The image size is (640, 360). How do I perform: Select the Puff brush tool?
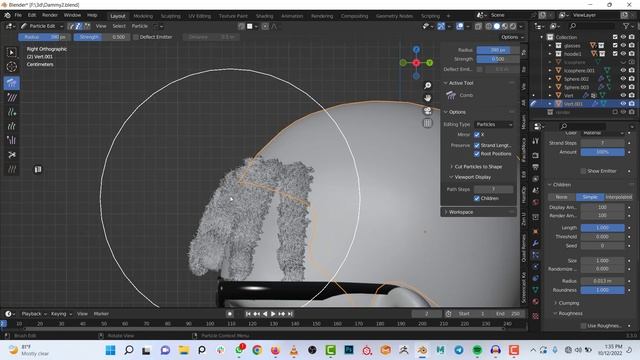point(11,140)
